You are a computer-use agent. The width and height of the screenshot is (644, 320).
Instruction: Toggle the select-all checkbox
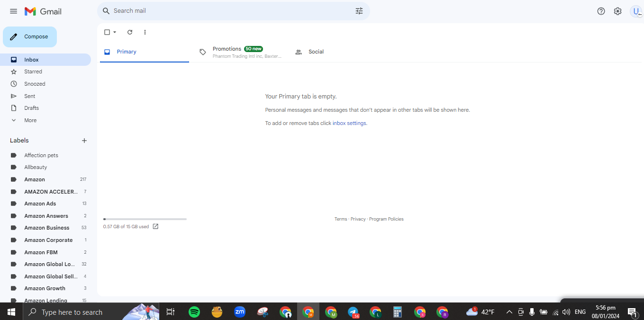[x=107, y=32]
